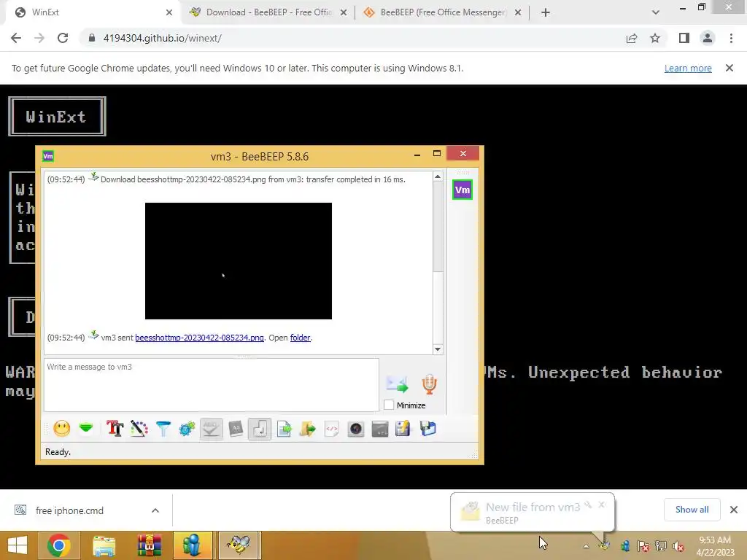Enable the Minimize checkbox
747x560 pixels.
390,405
